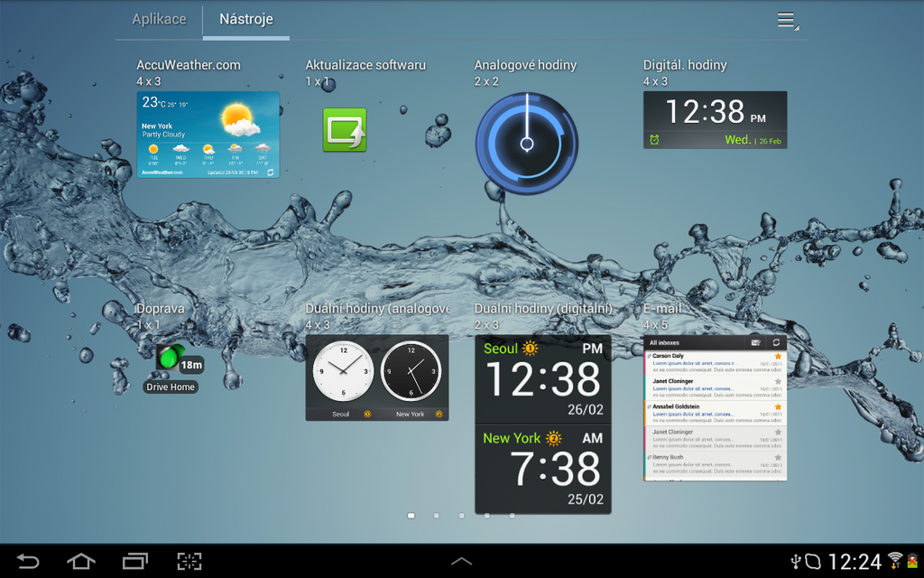
Task: Select the Nástroje tab
Action: click(245, 18)
